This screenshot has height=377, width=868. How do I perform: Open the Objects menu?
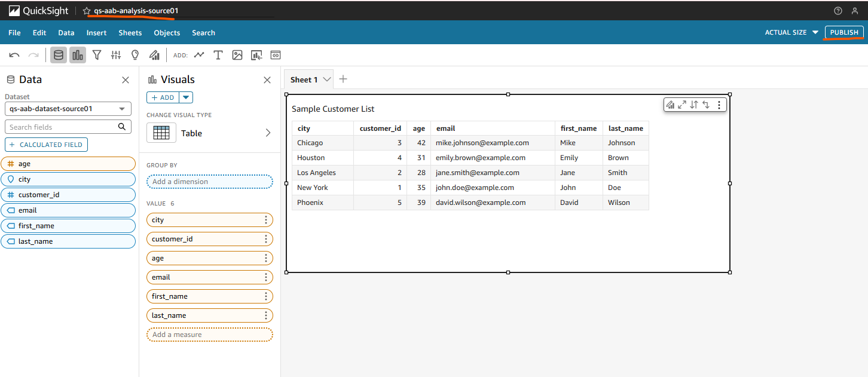pyautogui.click(x=167, y=33)
